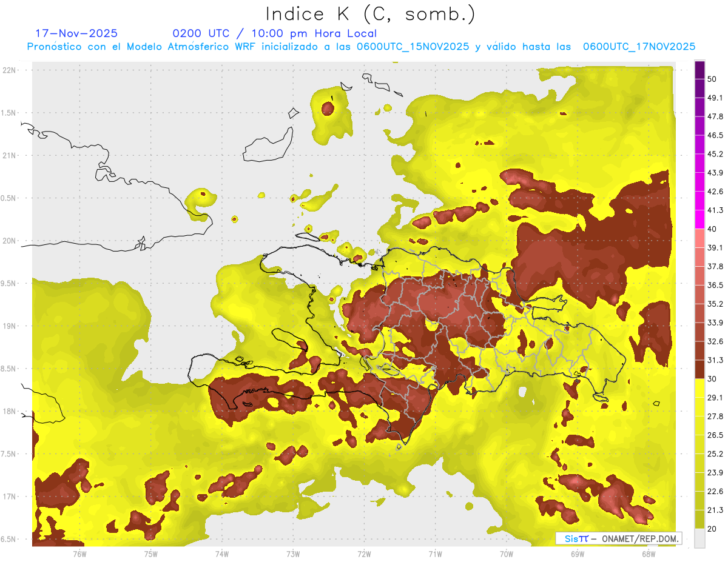Click the longitude label "72W"
The image size is (728, 562).
(365, 554)
